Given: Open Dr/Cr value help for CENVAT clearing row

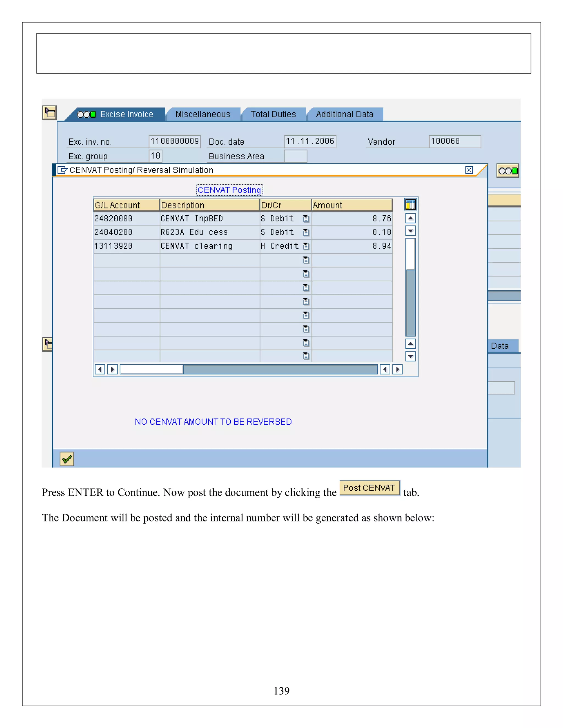Looking at the screenshot, I should [306, 246].
